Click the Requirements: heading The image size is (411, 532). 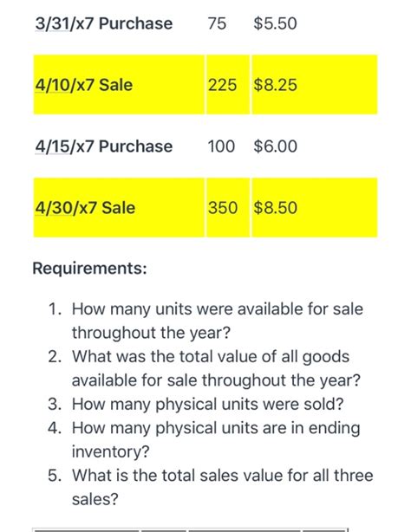(89, 268)
